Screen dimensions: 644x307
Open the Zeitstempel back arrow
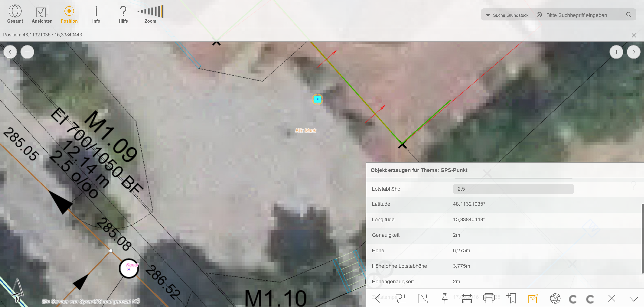[378, 298]
